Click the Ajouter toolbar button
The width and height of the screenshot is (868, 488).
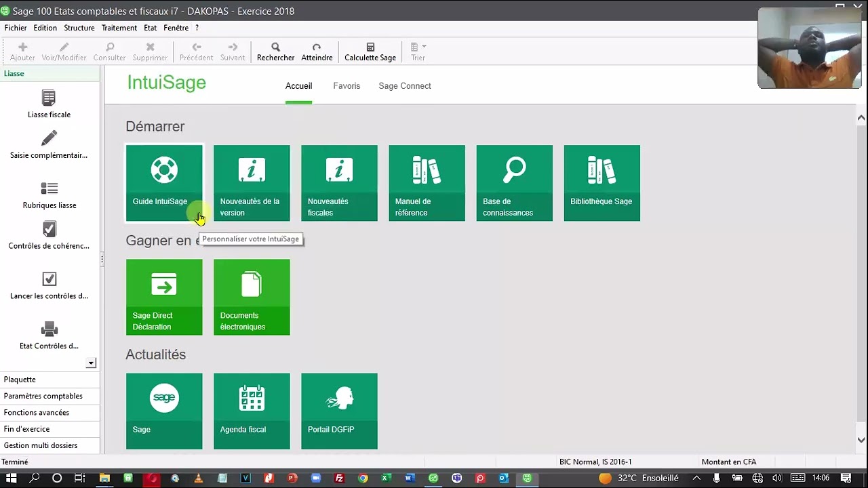[22, 52]
